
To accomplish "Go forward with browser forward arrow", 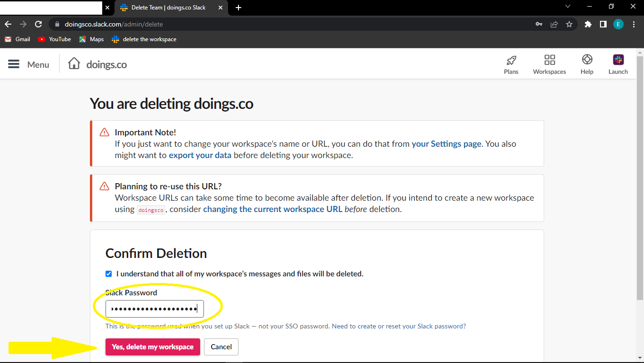I will [23, 24].
